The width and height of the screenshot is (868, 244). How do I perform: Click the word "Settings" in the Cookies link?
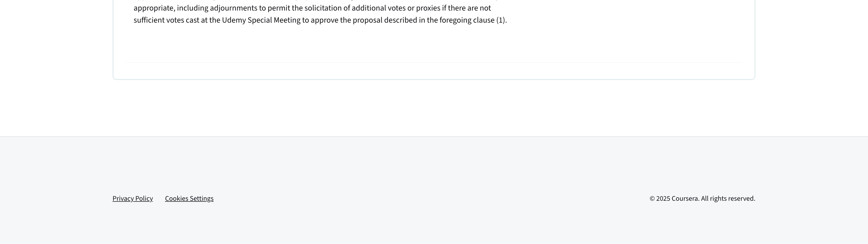(201, 198)
